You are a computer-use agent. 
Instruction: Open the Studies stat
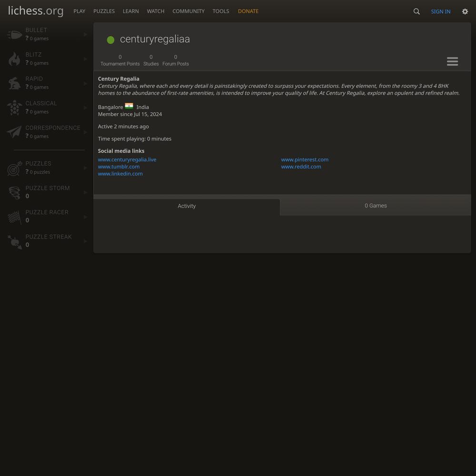click(151, 60)
